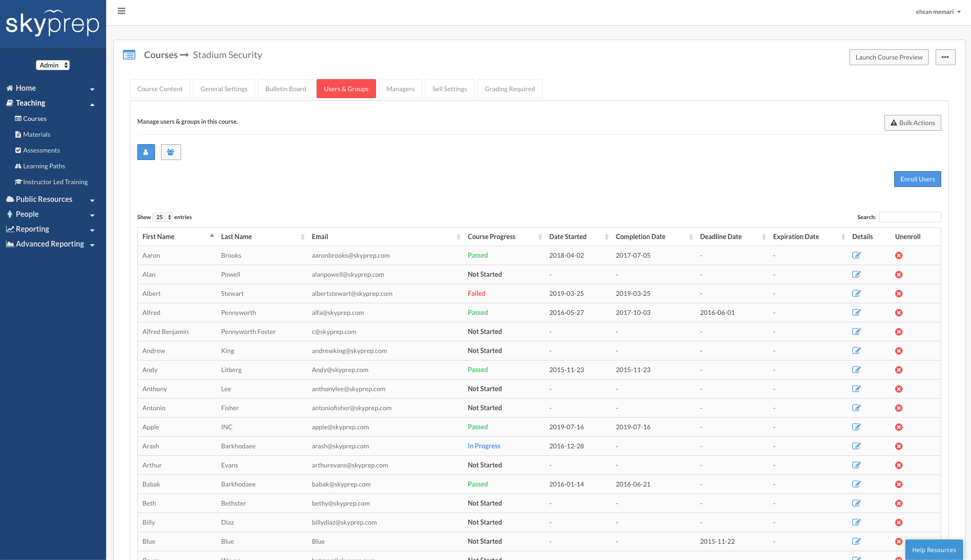Open details edit icon for Apple INC
This screenshot has width=971, height=560.
click(x=856, y=427)
